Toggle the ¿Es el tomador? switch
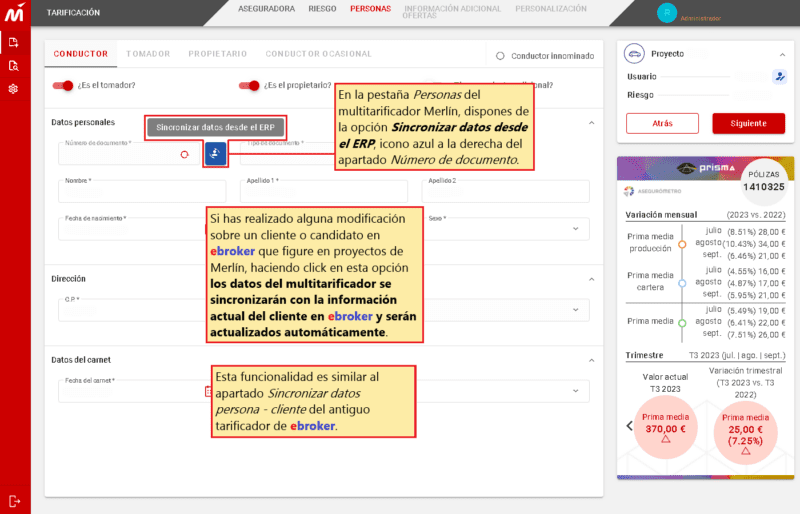The width and height of the screenshot is (800, 514). coord(63,85)
